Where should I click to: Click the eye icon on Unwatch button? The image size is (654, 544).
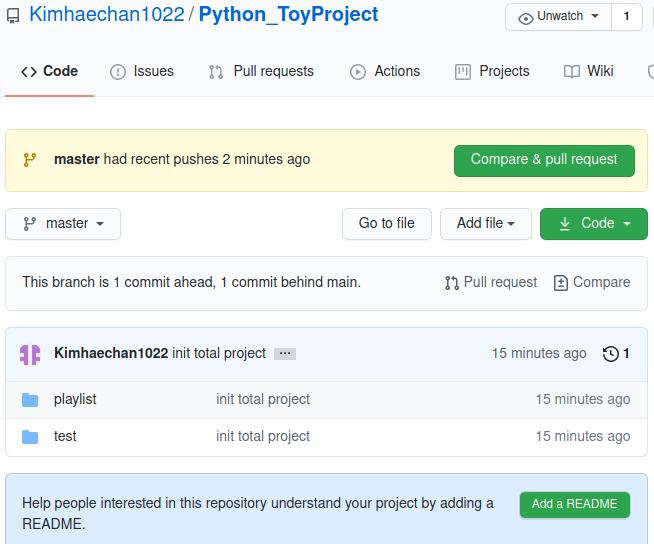[526, 19]
